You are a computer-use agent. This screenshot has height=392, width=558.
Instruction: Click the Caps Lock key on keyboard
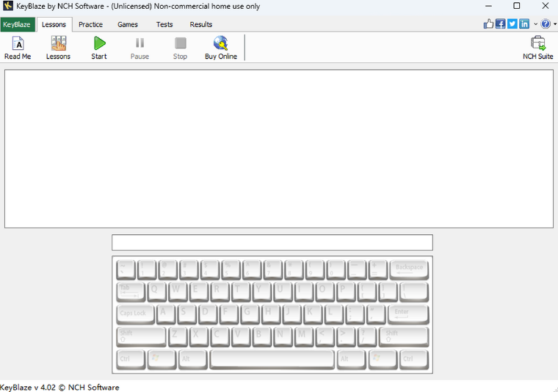136,314
